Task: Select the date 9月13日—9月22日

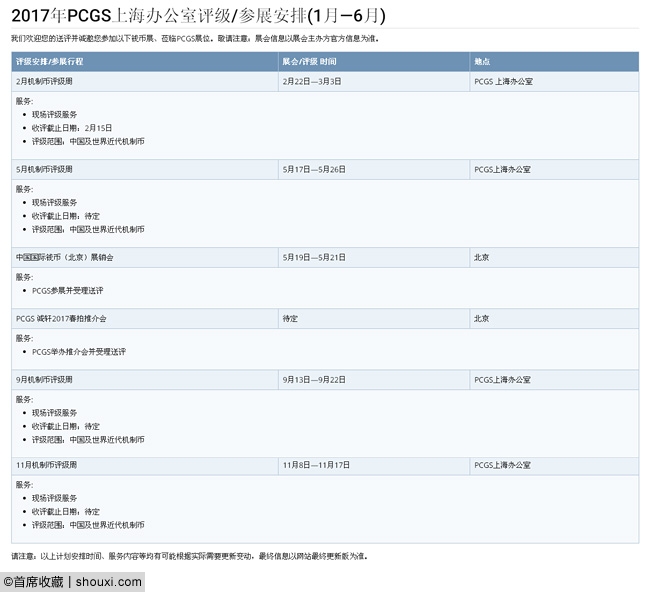Action: point(314,379)
